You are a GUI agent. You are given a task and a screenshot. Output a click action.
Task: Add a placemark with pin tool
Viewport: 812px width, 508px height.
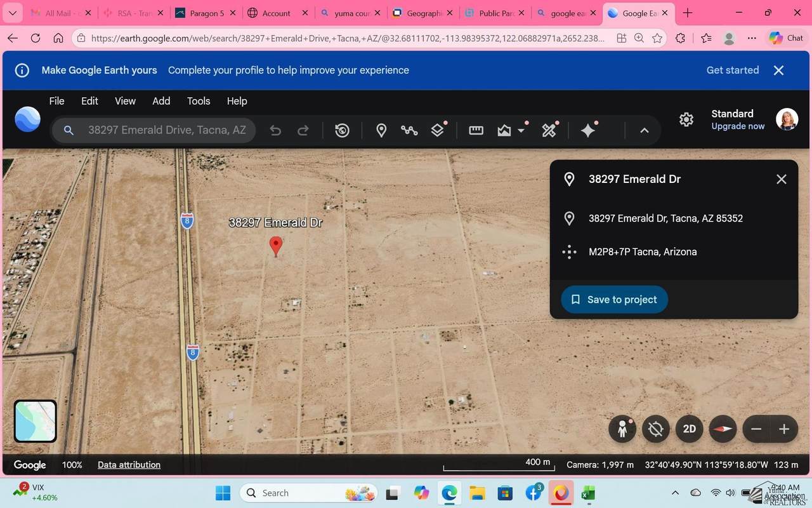381,131
